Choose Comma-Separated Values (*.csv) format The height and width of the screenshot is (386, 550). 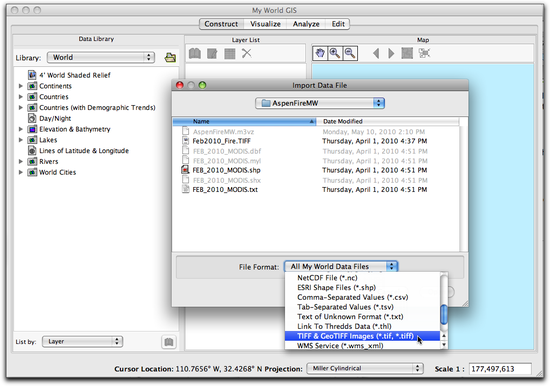tap(362, 297)
